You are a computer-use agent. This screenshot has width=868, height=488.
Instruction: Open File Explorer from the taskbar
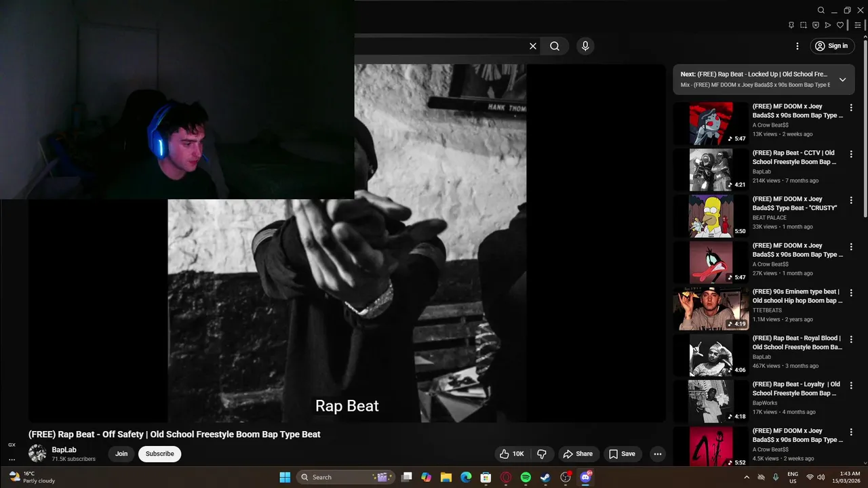click(x=446, y=477)
